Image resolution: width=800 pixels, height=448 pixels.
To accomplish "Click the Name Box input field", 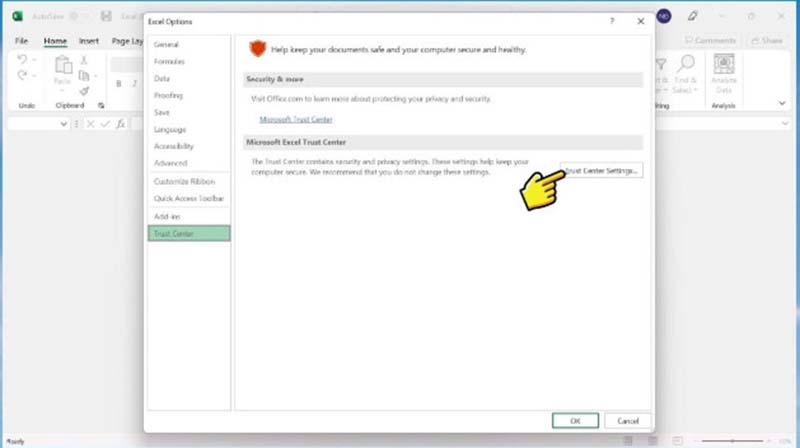I will coord(34,124).
